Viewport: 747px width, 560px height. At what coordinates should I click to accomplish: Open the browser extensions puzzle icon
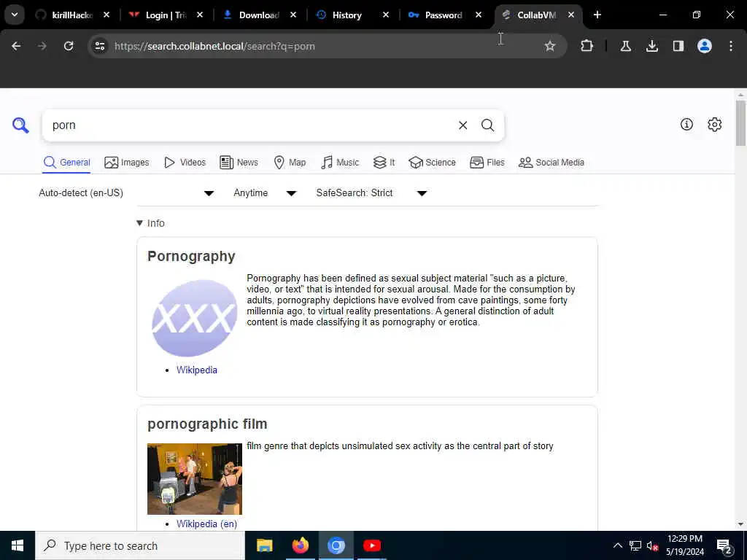[587, 46]
